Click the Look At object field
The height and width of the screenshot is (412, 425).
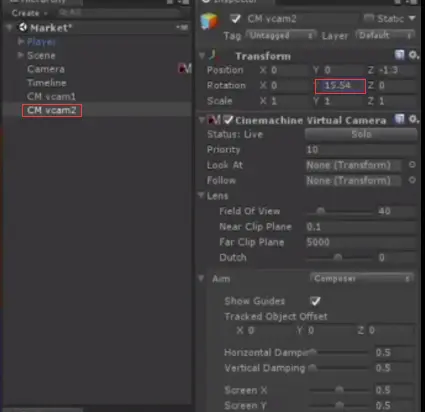click(x=353, y=165)
